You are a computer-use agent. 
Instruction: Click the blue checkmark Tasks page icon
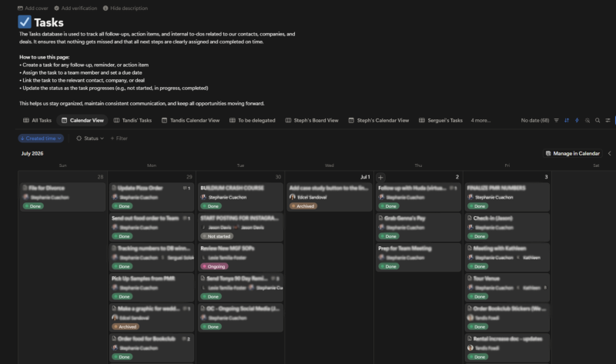click(x=25, y=22)
